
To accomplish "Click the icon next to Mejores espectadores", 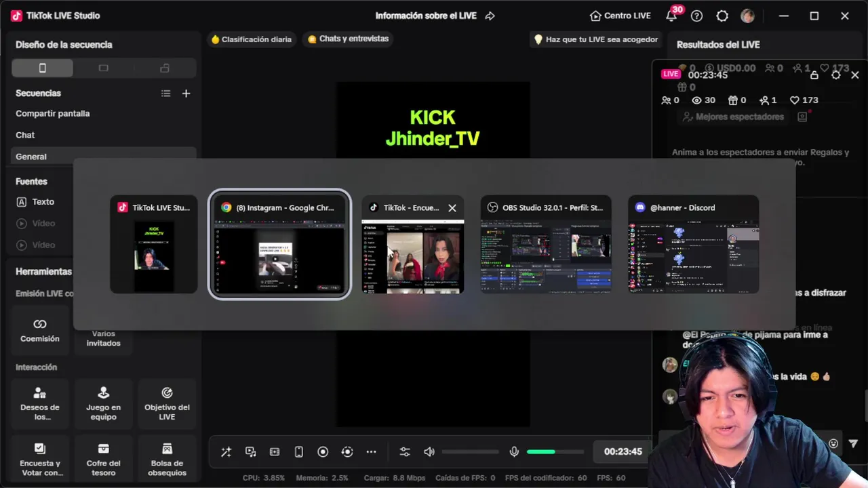I will click(802, 117).
